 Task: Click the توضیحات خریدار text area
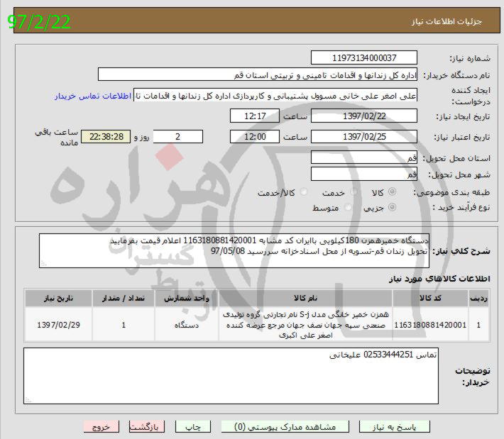[x=231, y=376]
